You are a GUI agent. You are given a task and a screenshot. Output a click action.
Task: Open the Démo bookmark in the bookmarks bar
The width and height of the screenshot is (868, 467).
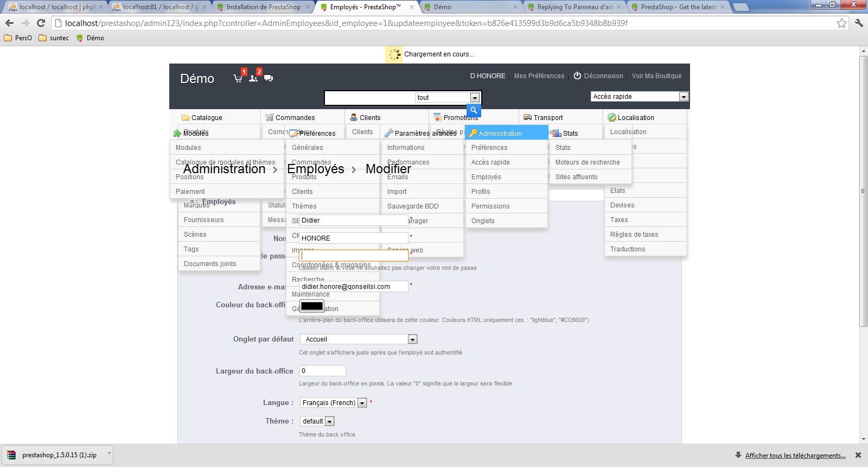coord(90,38)
